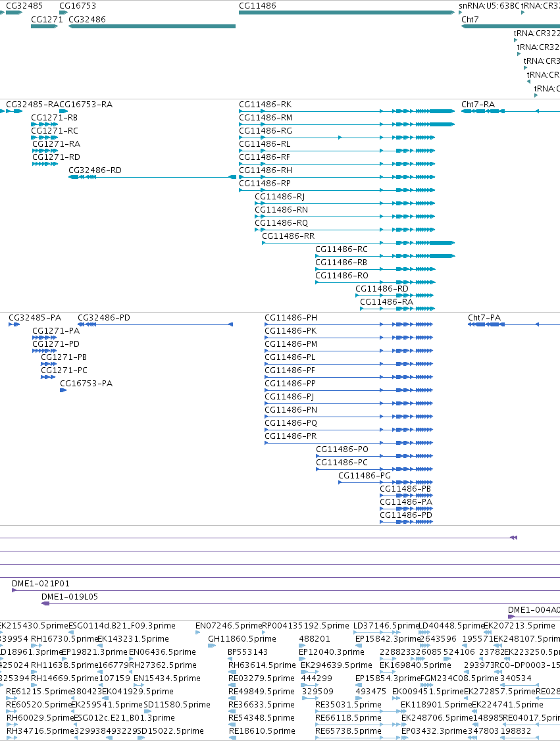Click protein label CG11486-PK
This screenshot has width=560, height=741.
291,331
